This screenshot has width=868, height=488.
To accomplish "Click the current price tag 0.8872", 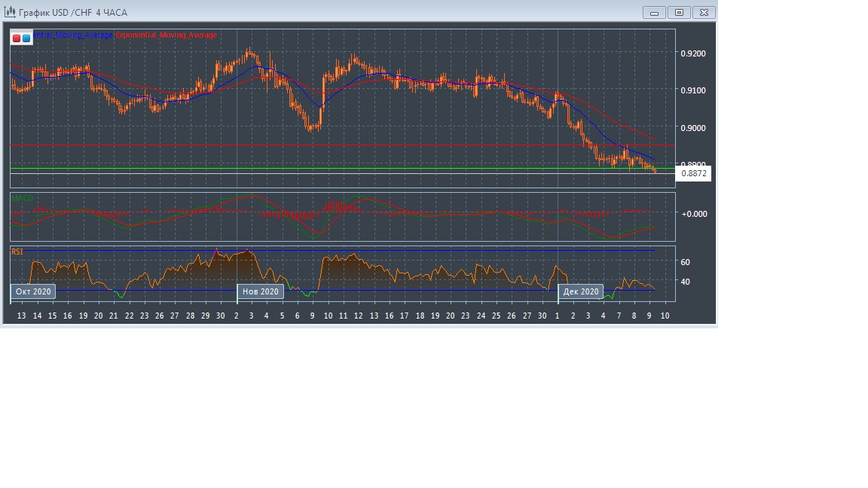I will (693, 173).
